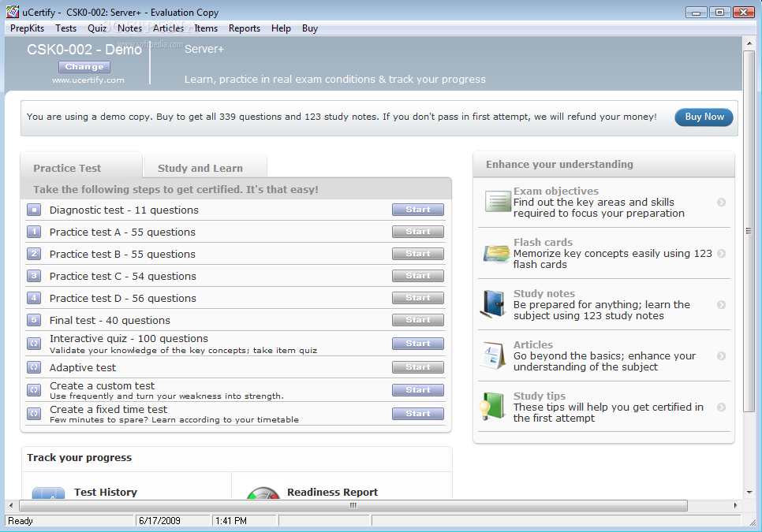The image size is (762, 532).
Task: Start the Final test
Action: (x=418, y=320)
